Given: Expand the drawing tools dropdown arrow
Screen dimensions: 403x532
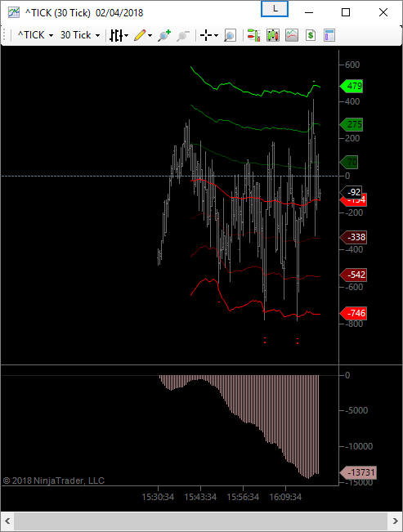Looking at the screenshot, I should 150,35.
